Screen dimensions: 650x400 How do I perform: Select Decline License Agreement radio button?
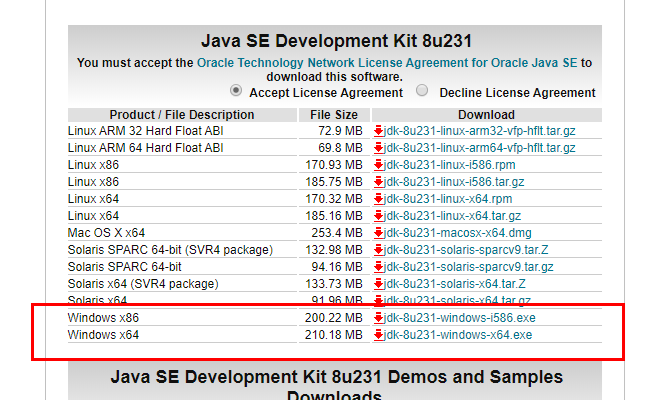point(422,90)
